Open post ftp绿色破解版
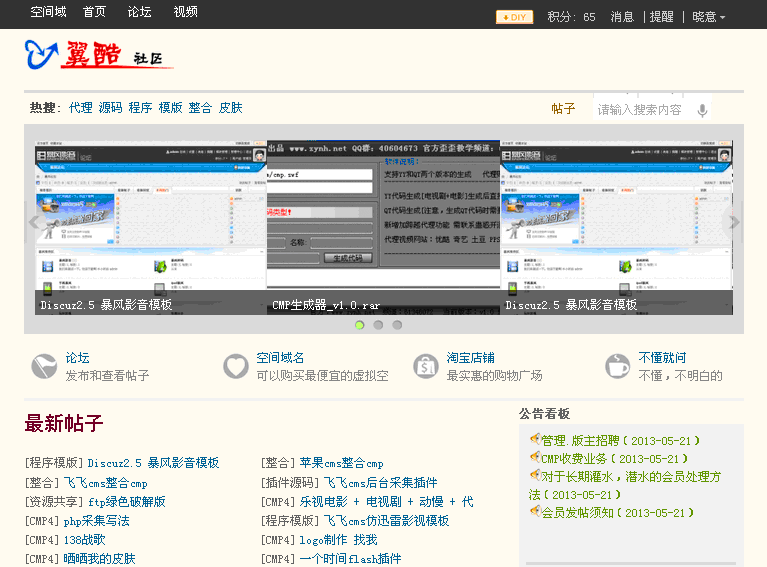 pyautogui.click(x=127, y=502)
